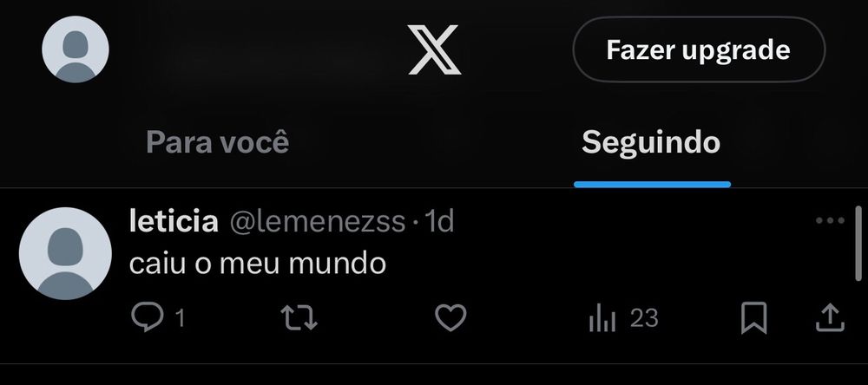Image resolution: width=868 pixels, height=385 pixels.
Task: Tap the X logo at top
Action: [435, 49]
